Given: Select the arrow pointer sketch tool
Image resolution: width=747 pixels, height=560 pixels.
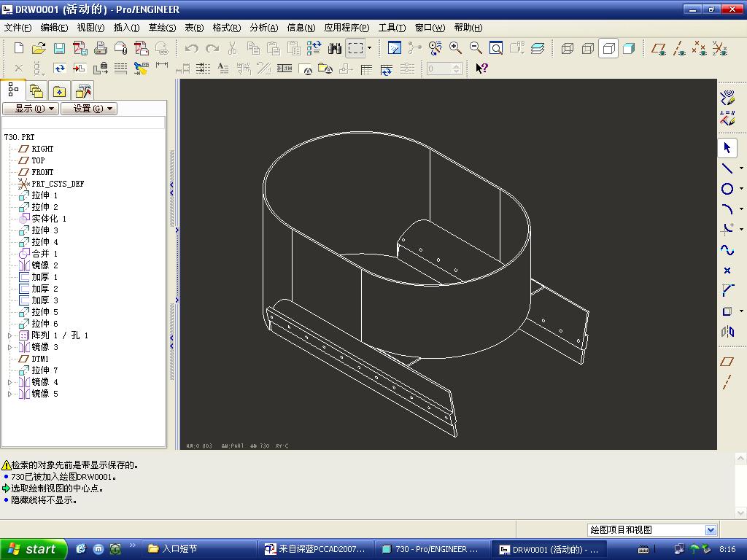Looking at the screenshot, I should pos(727,148).
